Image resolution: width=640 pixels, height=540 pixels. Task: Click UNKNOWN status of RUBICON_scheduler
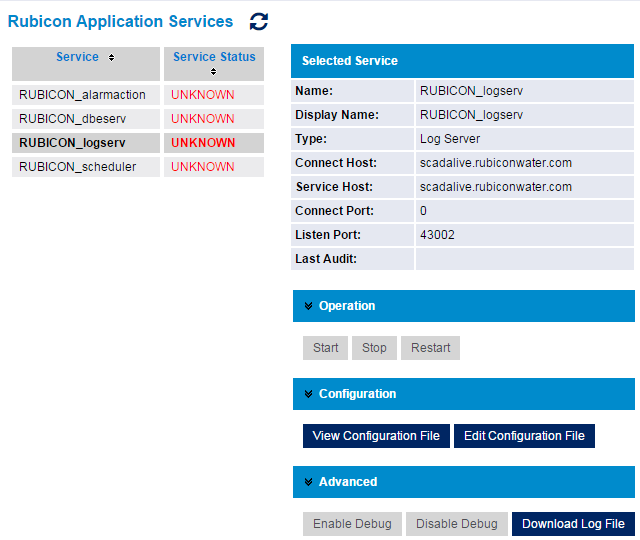tap(203, 167)
